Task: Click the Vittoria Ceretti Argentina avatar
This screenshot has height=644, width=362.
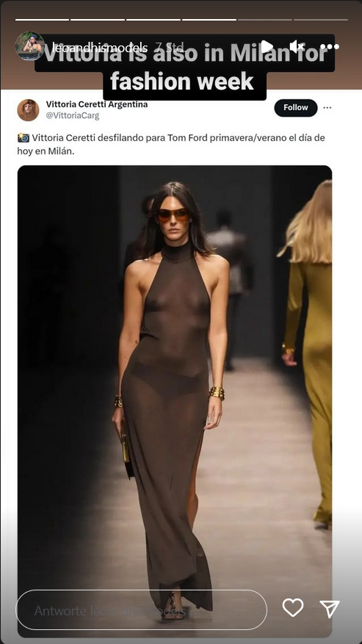Action: coord(28,110)
